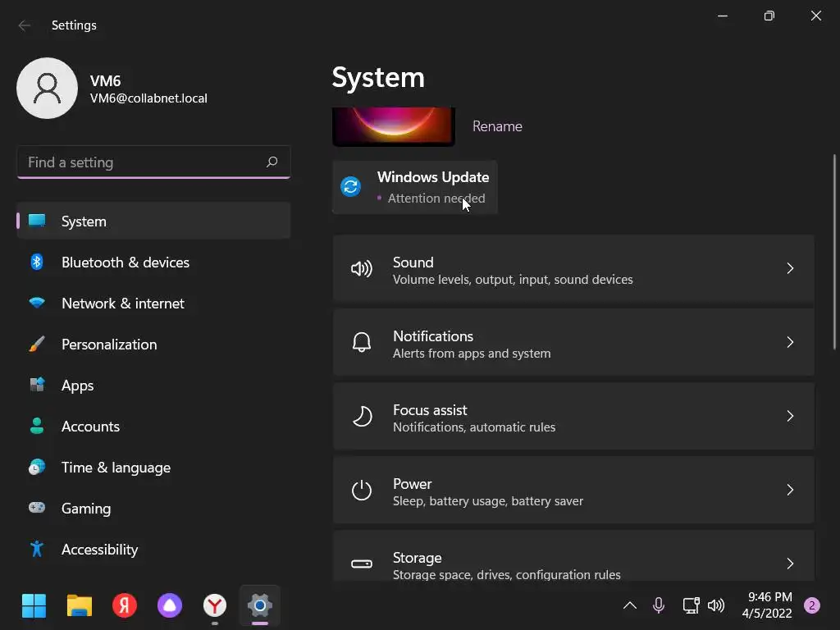Screen dimensions: 840x630
Task: Expand the Focus assist row chevron
Action: coord(790,416)
